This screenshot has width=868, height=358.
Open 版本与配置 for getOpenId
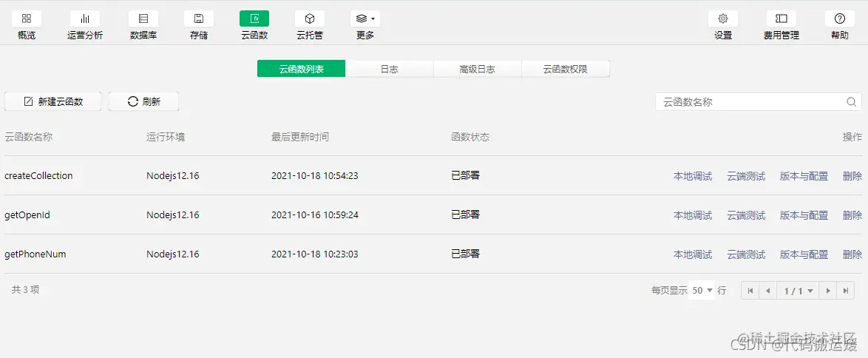click(x=804, y=215)
